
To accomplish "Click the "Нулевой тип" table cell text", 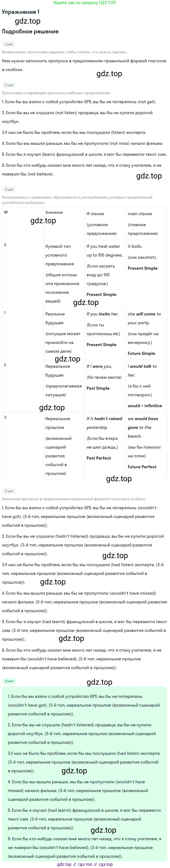I will coord(58,246).
